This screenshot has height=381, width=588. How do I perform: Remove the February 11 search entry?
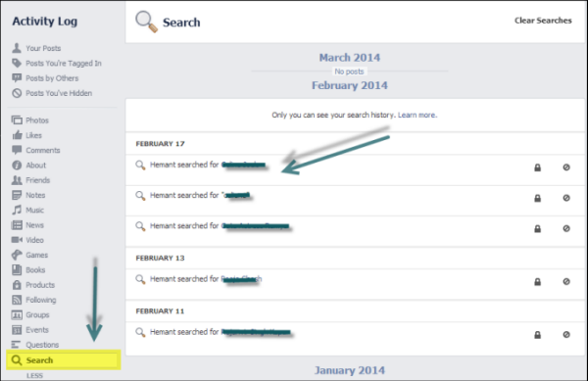566,335
